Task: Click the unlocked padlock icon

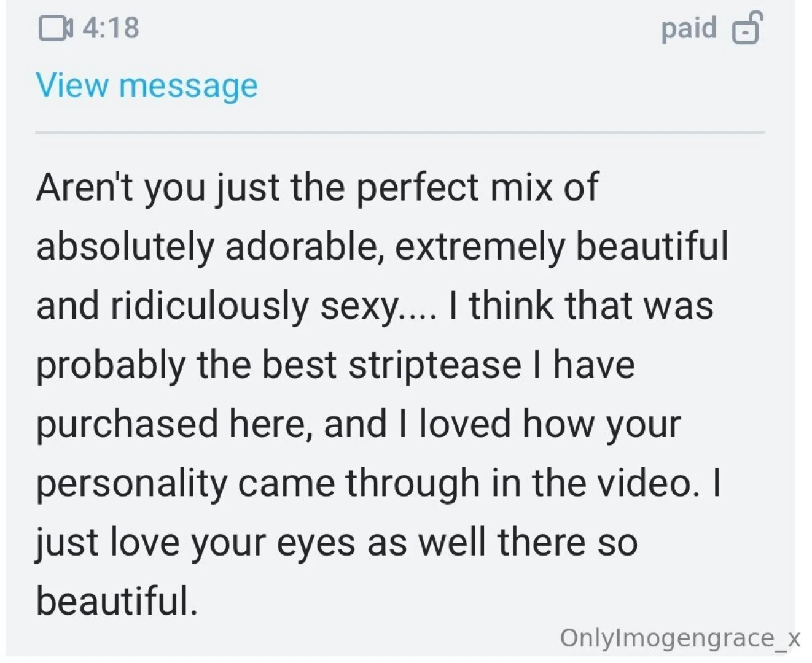Action: (747, 28)
